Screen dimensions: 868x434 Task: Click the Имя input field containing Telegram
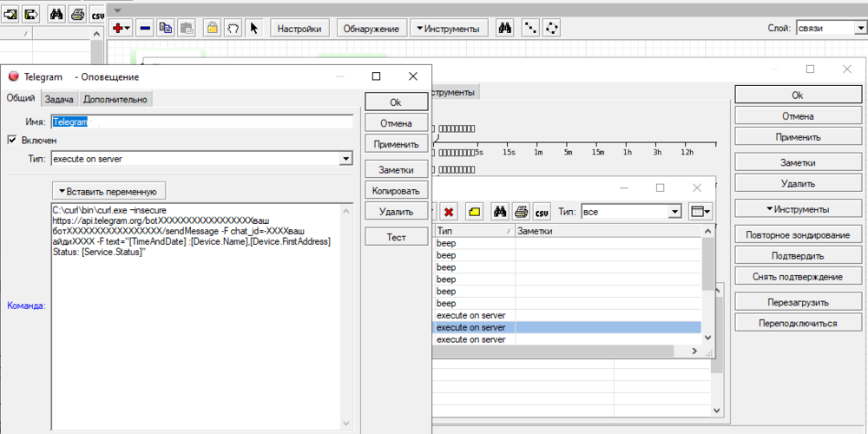click(201, 122)
